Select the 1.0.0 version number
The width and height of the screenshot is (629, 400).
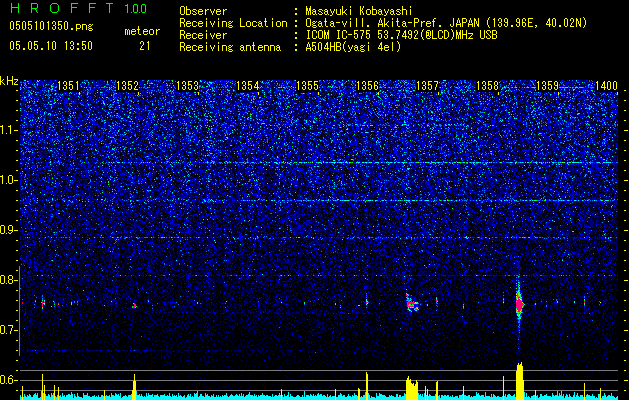[x=135, y=8]
